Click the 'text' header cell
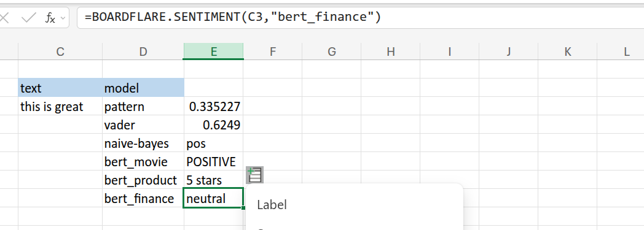This screenshot has width=644, height=230. pyautogui.click(x=60, y=88)
